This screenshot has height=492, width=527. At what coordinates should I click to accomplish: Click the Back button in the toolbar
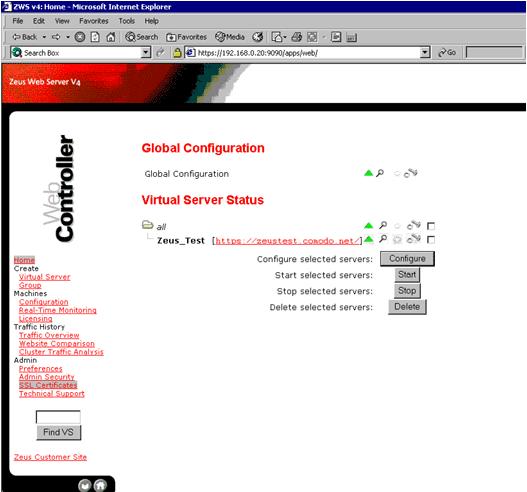[25, 37]
